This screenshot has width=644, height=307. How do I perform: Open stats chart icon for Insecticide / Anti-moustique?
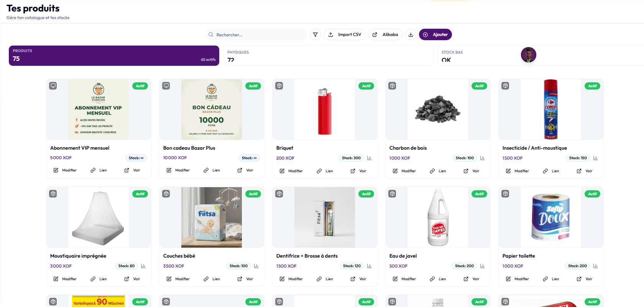tap(595, 158)
